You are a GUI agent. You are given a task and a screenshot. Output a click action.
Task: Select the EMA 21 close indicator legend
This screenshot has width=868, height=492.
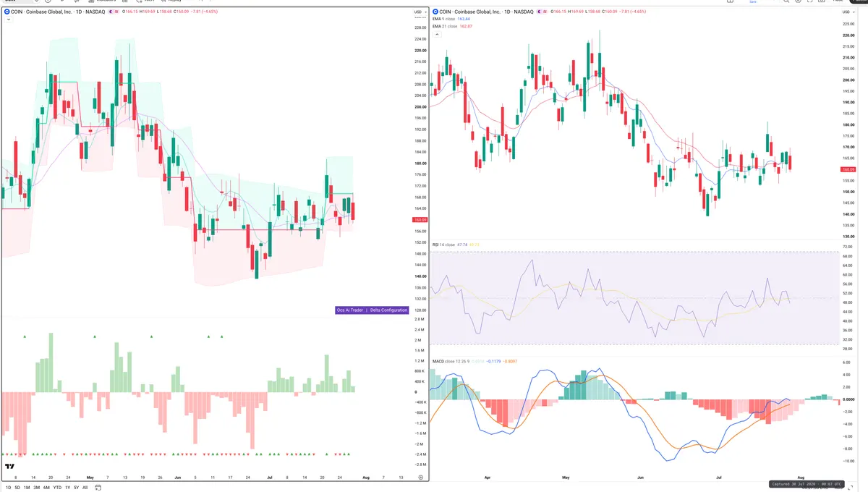click(445, 26)
